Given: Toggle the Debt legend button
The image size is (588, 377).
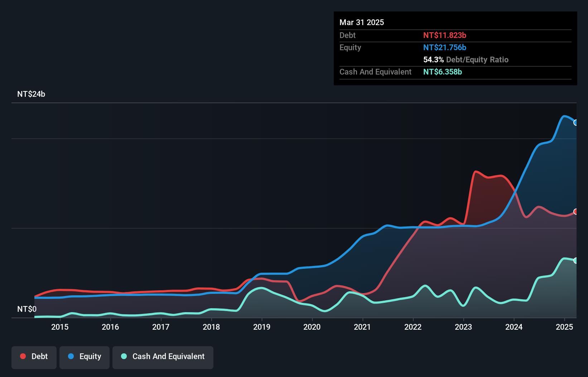Looking at the screenshot, I should (x=34, y=357).
